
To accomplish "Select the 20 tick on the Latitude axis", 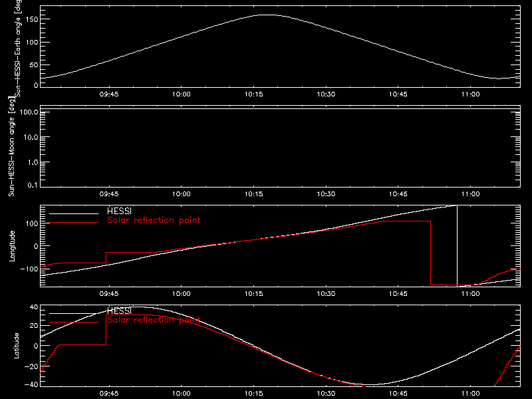I will [34, 325].
